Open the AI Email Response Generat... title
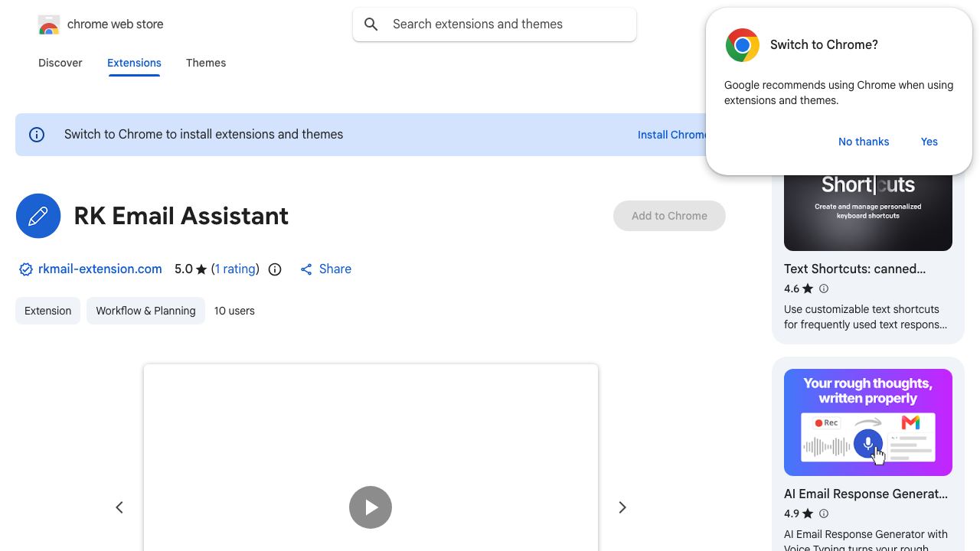The width and height of the screenshot is (980, 551). (x=866, y=494)
